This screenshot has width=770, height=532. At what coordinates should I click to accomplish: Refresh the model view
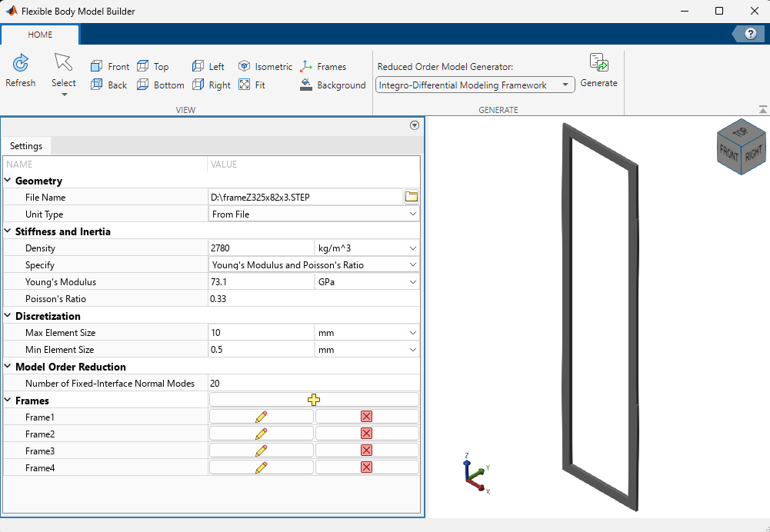point(20,71)
